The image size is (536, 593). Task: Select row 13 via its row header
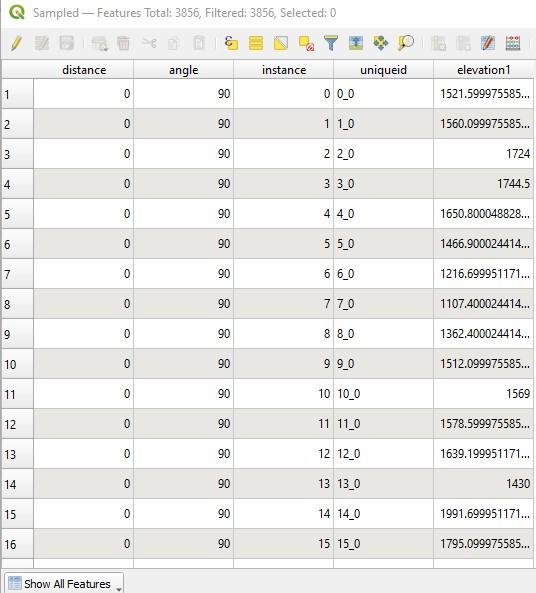click(17, 454)
